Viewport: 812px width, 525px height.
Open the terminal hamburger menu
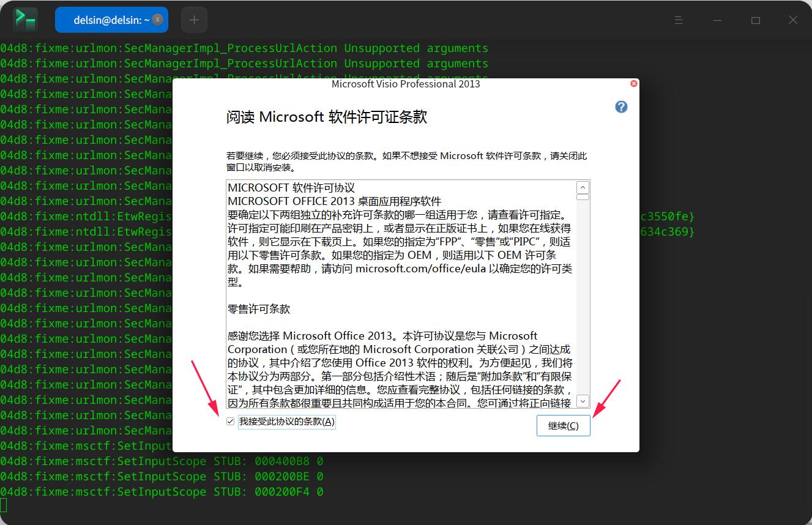(x=678, y=20)
